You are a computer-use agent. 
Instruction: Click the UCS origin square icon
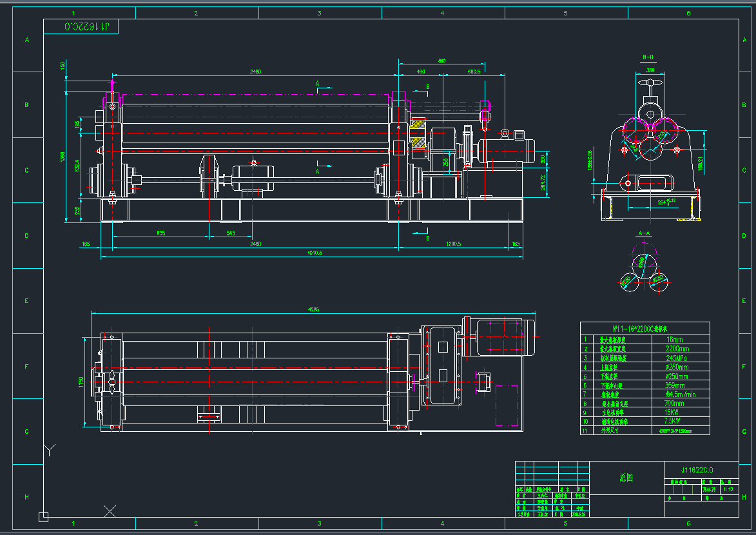coord(43,516)
